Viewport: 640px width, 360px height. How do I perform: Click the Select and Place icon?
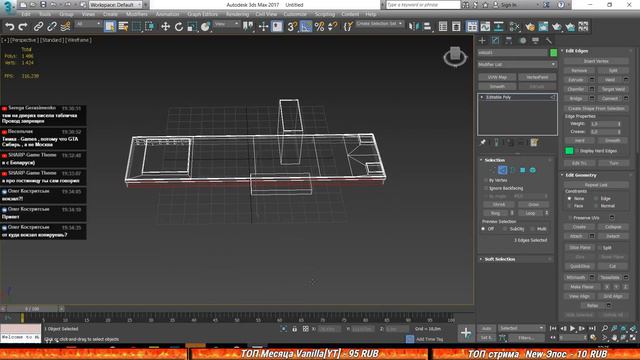click(x=206, y=27)
